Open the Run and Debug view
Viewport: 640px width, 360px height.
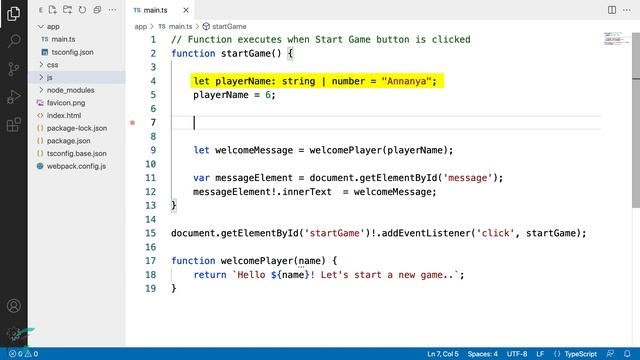13,97
